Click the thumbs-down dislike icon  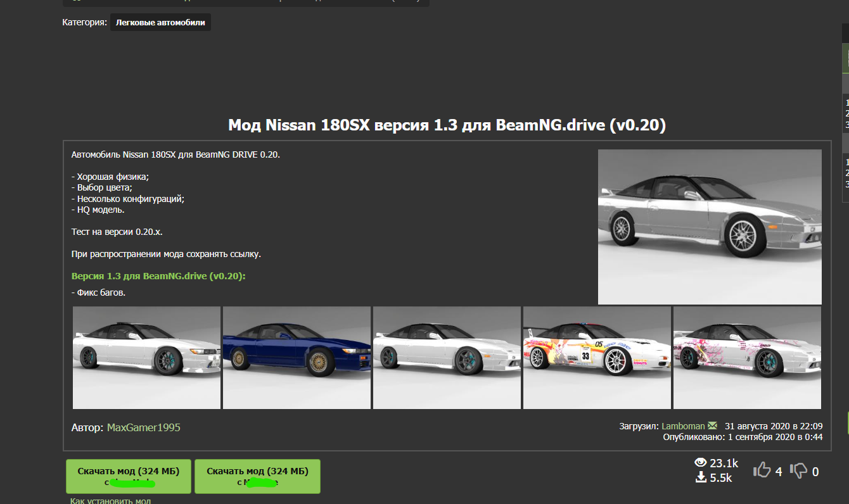(799, 470)
